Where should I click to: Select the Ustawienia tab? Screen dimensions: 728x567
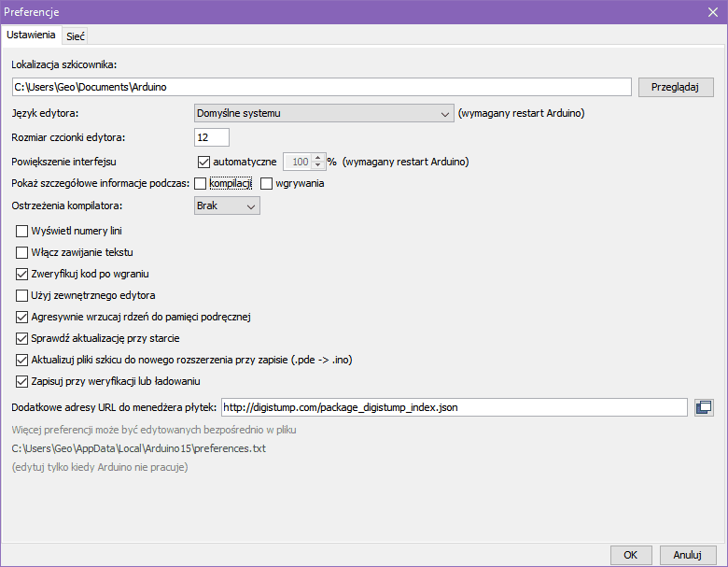(x=31, y=35)
